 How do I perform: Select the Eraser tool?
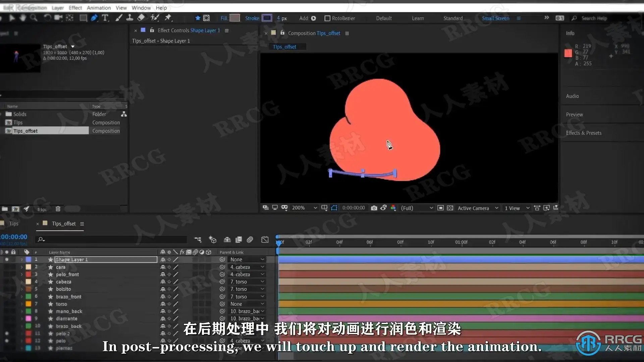coord(141,18)
